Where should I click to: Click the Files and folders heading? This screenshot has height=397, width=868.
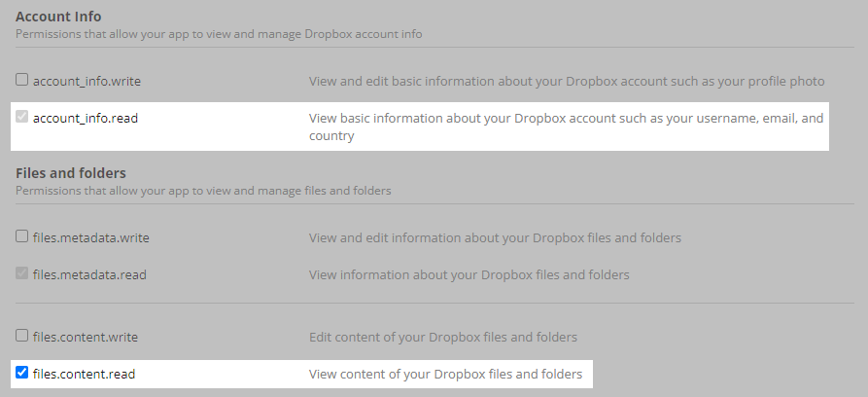pos(71,173)
